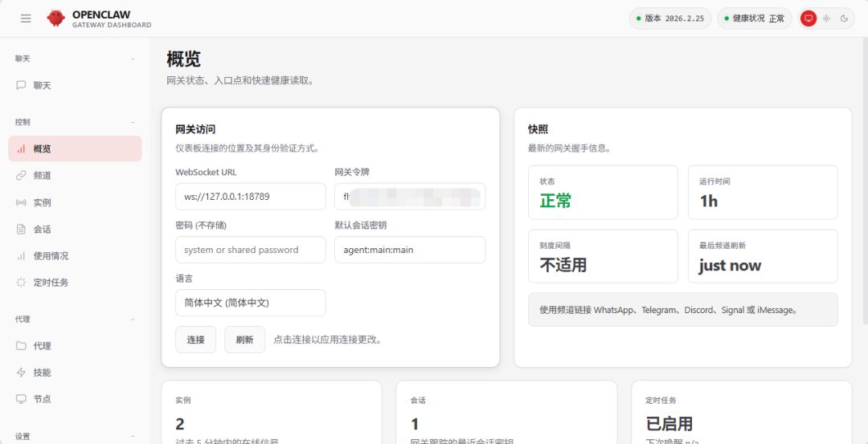Click the 概览 page heading
This screenshot has width=868, height=444.
click(x=183, y=59)
